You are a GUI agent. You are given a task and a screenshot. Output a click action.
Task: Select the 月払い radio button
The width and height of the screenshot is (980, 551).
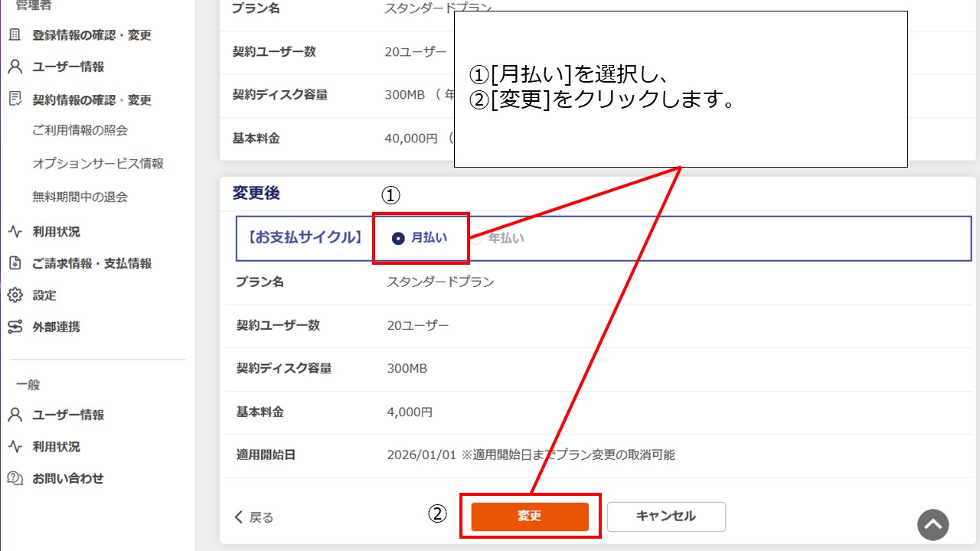(x=398, y=238)
